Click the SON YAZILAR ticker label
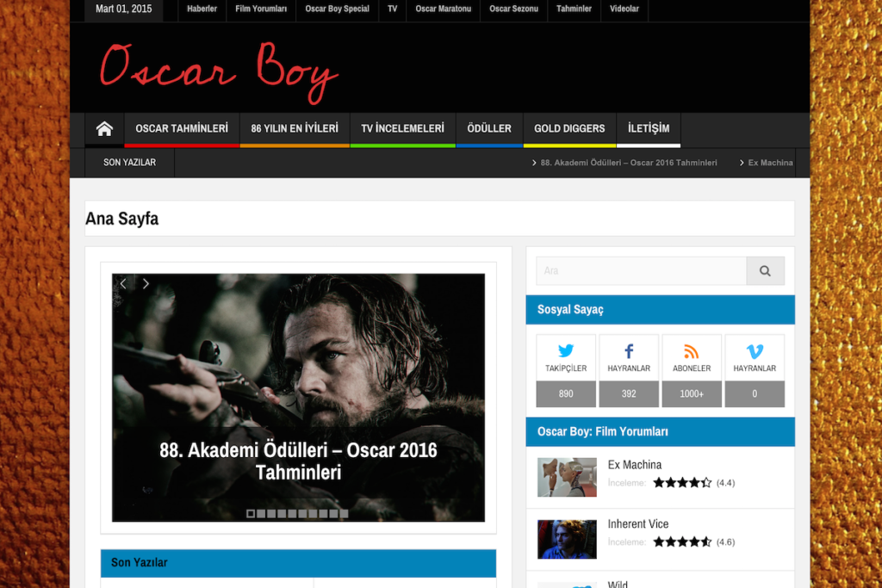 pos(129,163)
